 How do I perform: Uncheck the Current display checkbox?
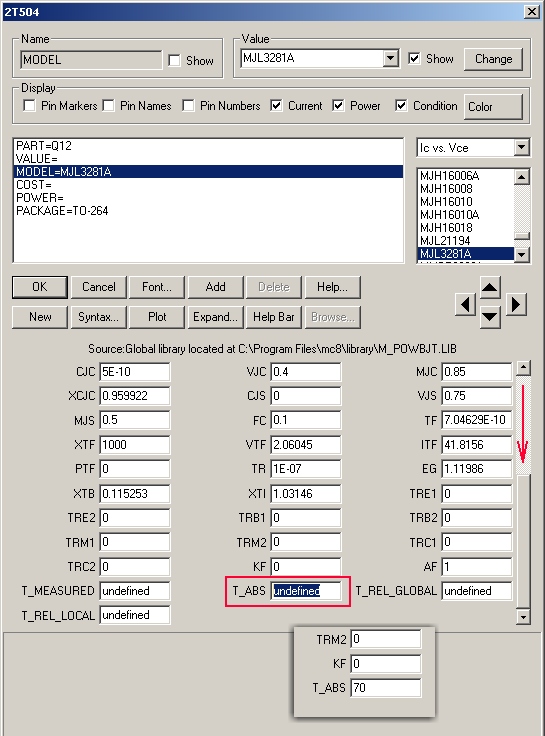point(276,106)
